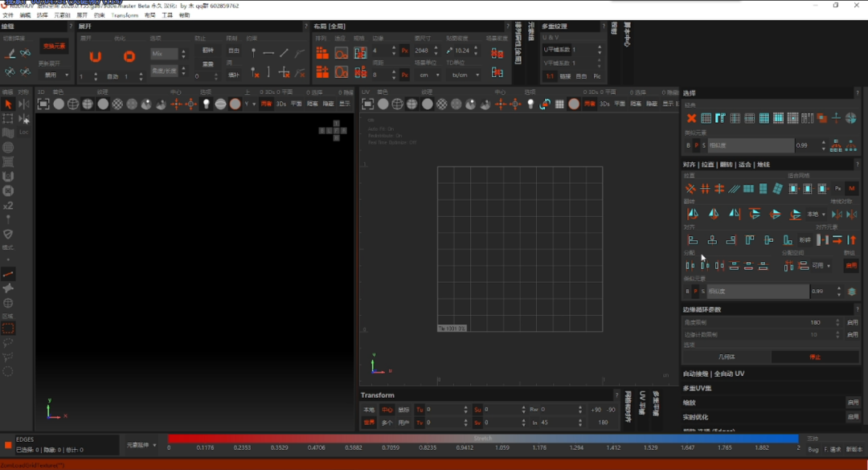Toggle 启用 for 实时优化
868x470 pixels.
pyautogui.click(x=853, y=417)
